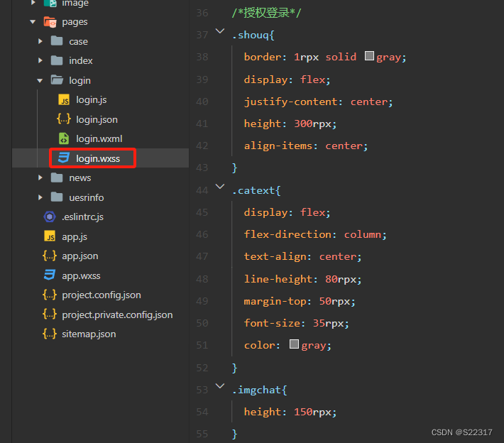The height and width of the screenshot is (443, 504).
Task: Collapse the login folder arrow
Action: click(40, 80)
